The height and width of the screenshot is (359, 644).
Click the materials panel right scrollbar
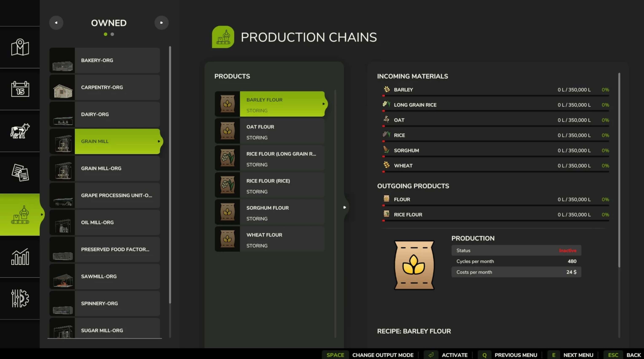[x=619, y=170]
